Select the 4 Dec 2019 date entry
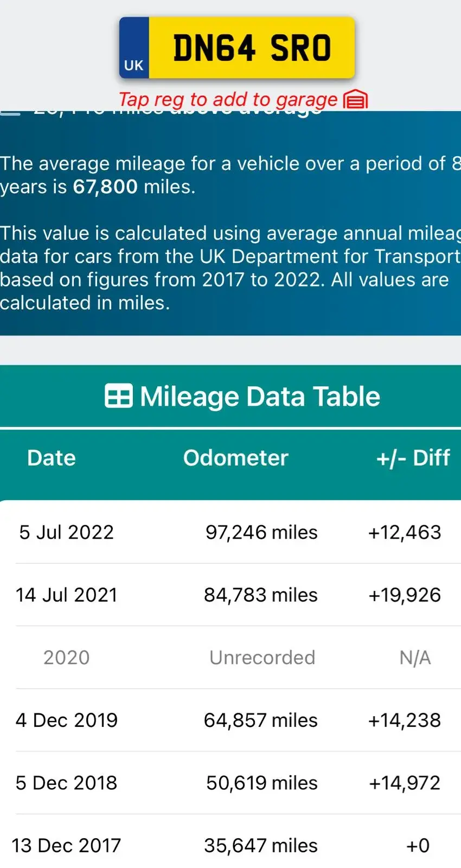 coord(67,720)
